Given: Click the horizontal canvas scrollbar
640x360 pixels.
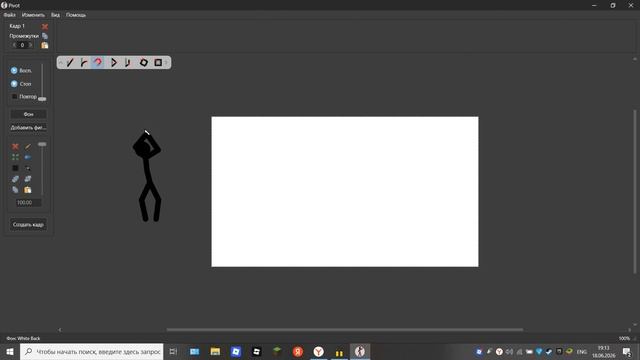Looking at the screenshot, I should click(x=344, y=329).
